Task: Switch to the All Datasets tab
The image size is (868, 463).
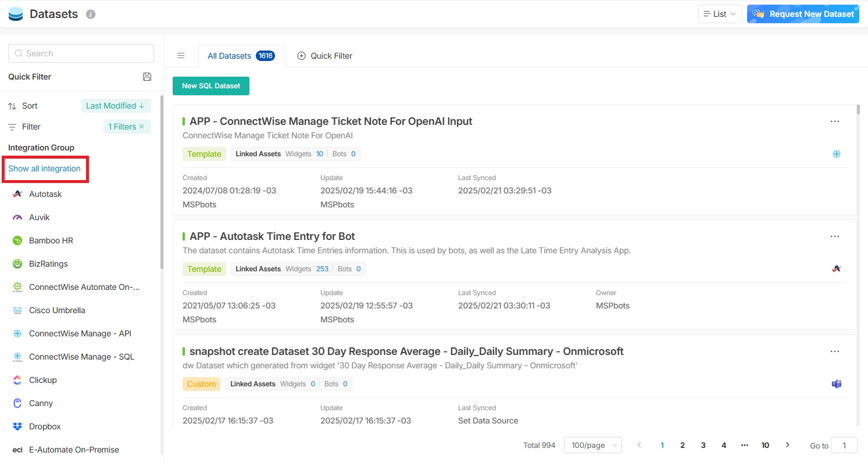Action: click(229, 56)
